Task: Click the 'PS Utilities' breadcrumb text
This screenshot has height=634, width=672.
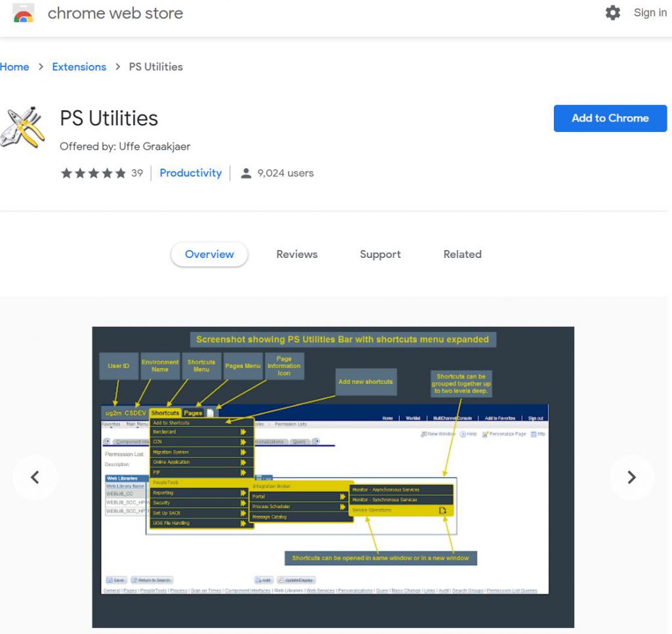Action: (x=156, y=67)
